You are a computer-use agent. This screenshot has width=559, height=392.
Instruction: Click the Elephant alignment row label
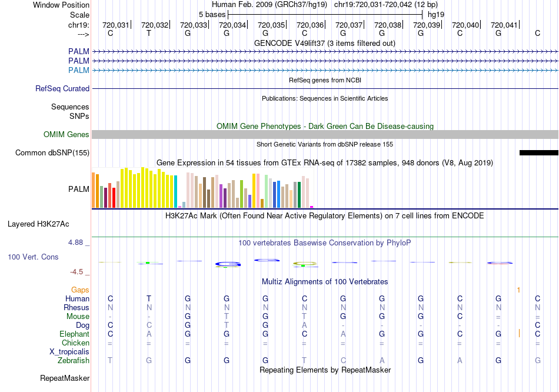pos(75,334)
